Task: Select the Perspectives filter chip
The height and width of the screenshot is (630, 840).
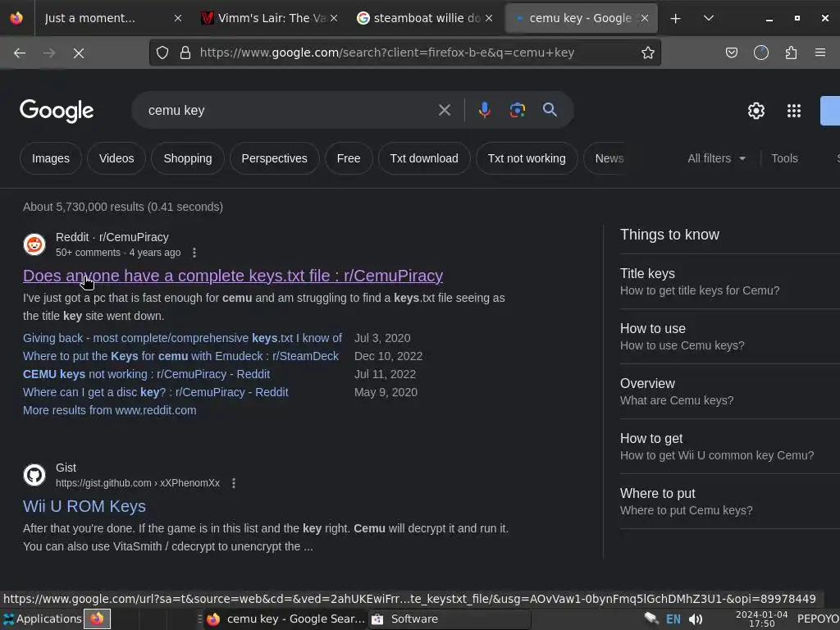Action: coord(274,158)
